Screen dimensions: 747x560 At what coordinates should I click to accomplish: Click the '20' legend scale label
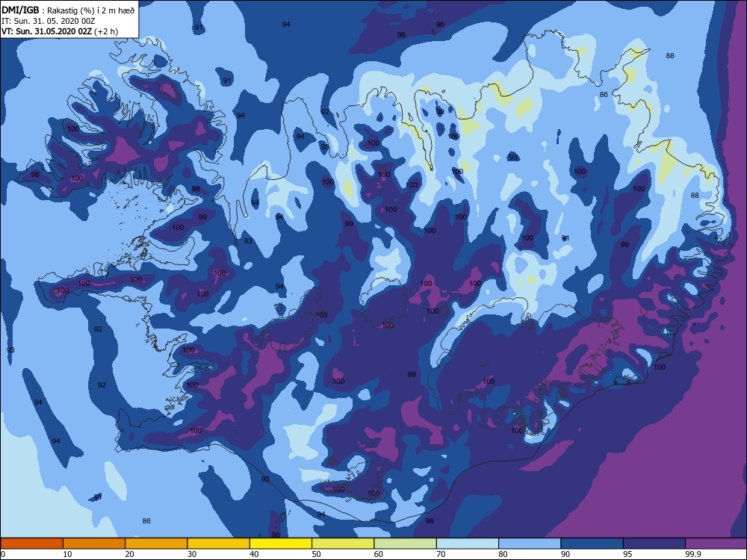pos(129,554)
